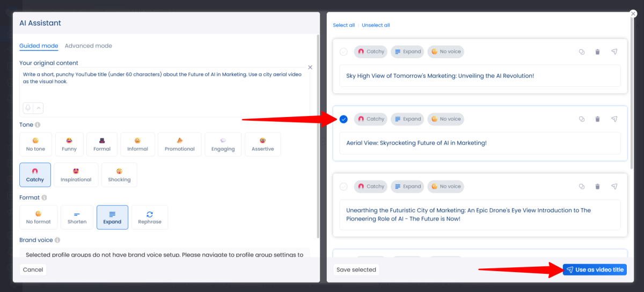Click Use as video title button
644x292 pixels.
[x=595, y=269]
